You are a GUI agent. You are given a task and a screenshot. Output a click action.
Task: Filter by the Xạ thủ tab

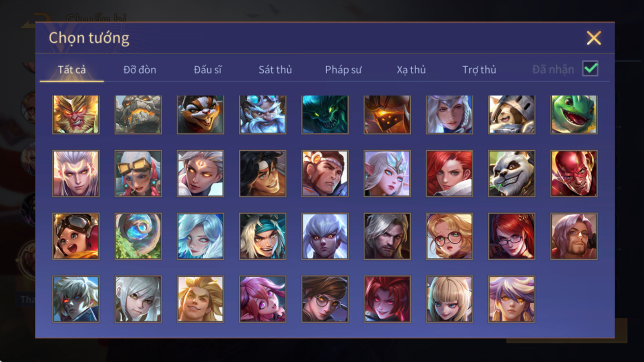pyautogui.click(x=411, y=70)
